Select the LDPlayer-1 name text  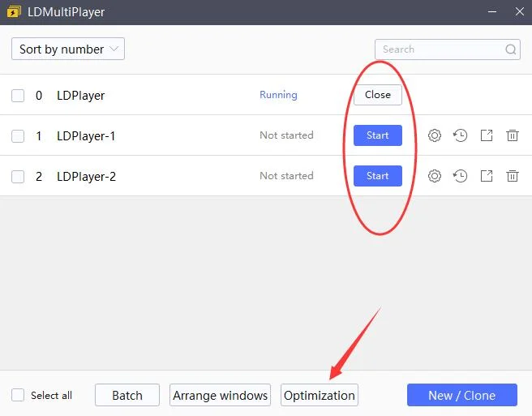coord(86,136)
